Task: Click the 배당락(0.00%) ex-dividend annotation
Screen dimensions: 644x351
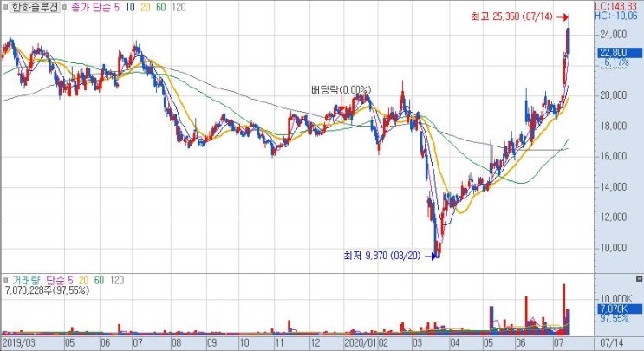Action: click(342, 89)
